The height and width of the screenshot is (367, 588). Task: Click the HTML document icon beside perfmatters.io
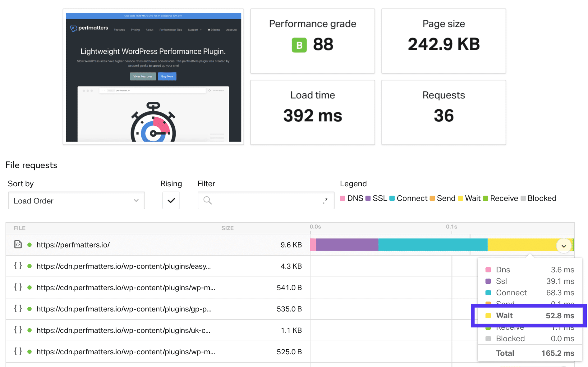pyautogui.click(x=18, y=245)
